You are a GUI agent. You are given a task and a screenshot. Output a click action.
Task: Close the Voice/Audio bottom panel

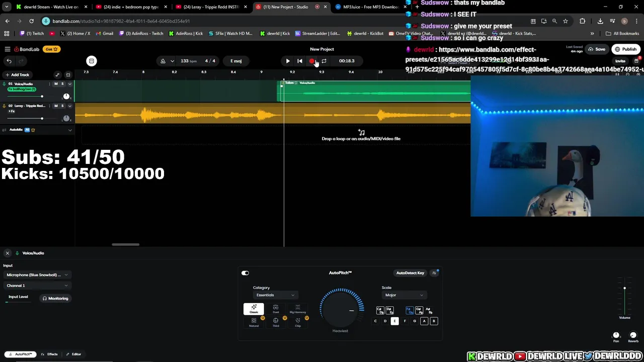pyautogui.click(x=8, y=253)
